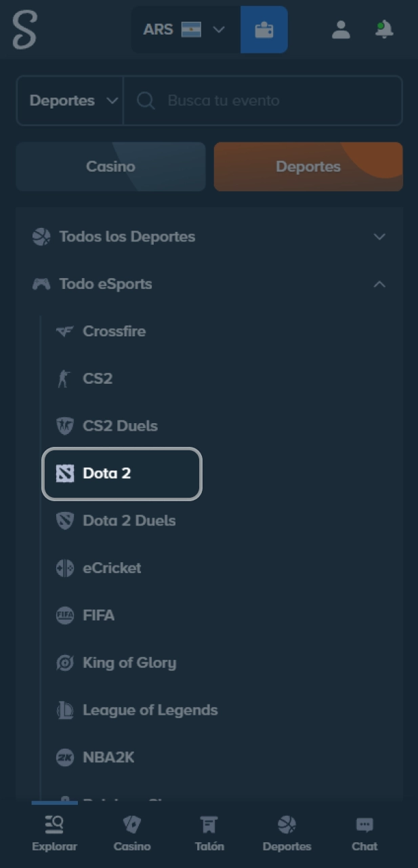Open Chat from the bottom navigation
This screenshot has width=418, height=868.
tap(364, 832)
